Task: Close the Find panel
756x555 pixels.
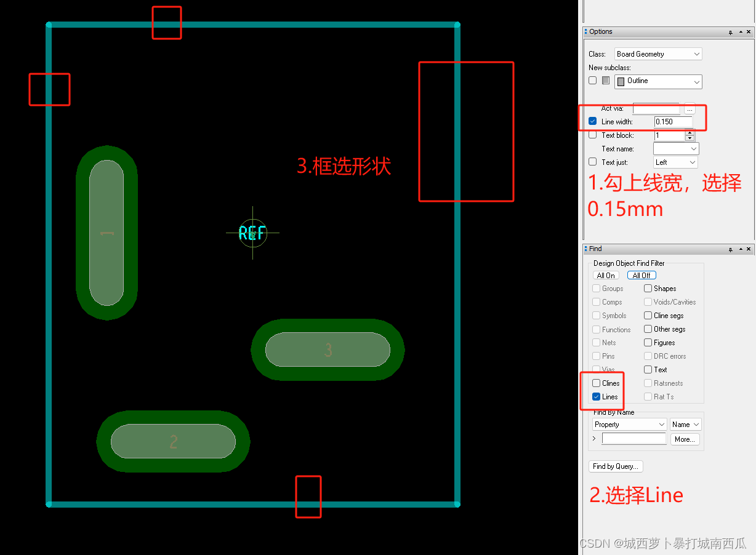Action: tap(749, 249)
